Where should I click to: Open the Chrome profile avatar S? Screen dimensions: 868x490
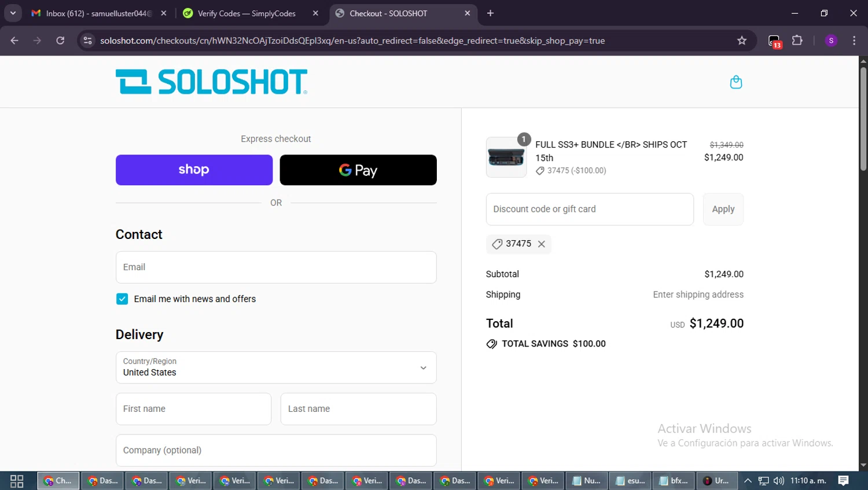pyautogui.click(x=831, y=40)
